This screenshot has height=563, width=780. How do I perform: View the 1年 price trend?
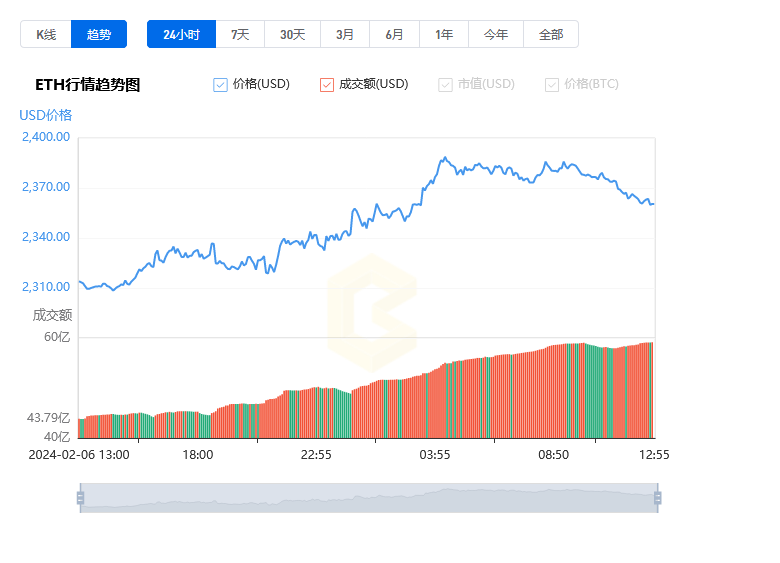(444, 34)
